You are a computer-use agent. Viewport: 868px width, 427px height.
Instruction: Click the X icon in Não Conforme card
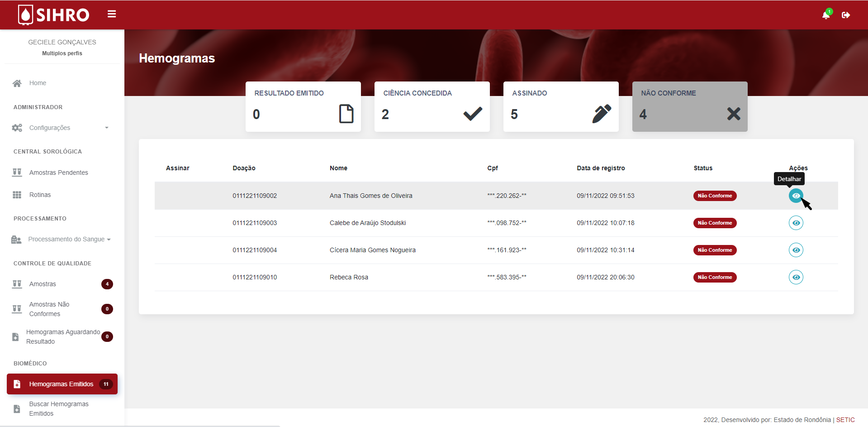click(x=734, y=114)
